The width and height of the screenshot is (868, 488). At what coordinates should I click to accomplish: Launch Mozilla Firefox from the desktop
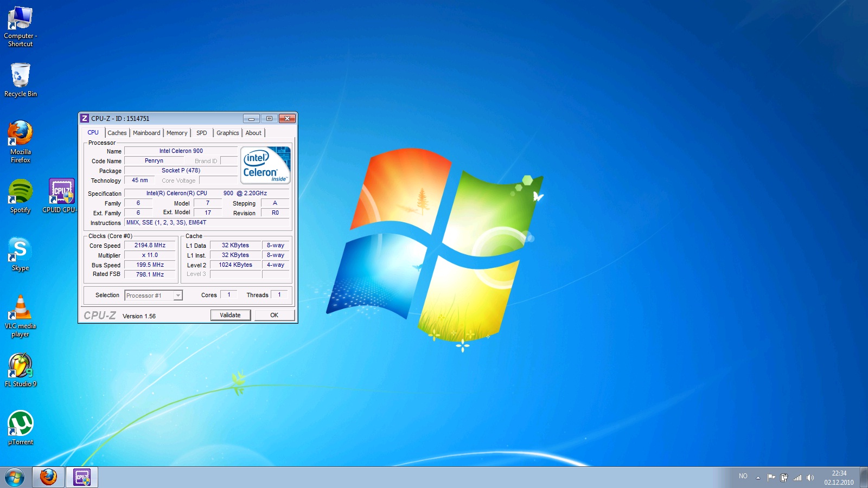(20, 142)
